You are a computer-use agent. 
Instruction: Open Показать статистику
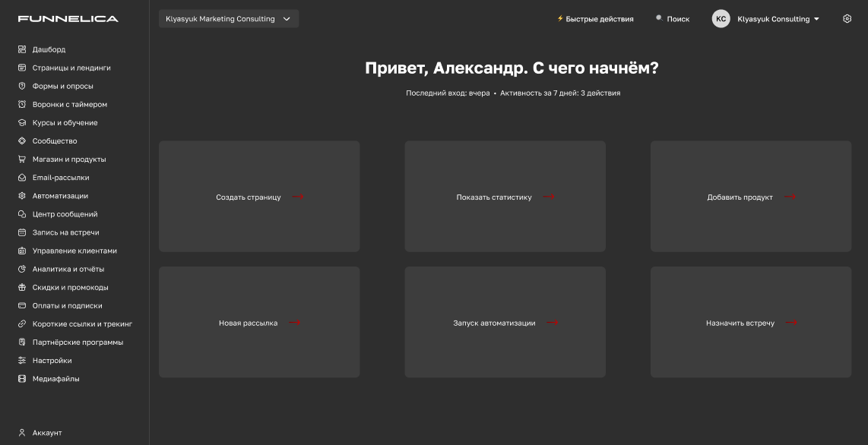(x=504, y=196)
